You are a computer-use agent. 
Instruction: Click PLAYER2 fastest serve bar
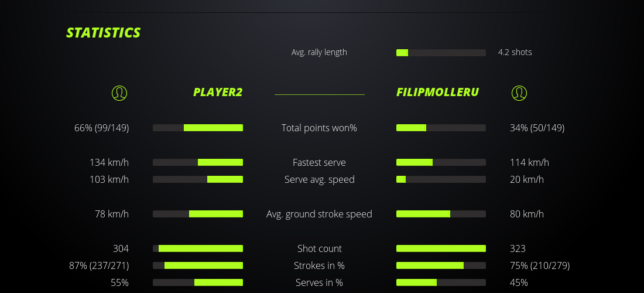198,162
